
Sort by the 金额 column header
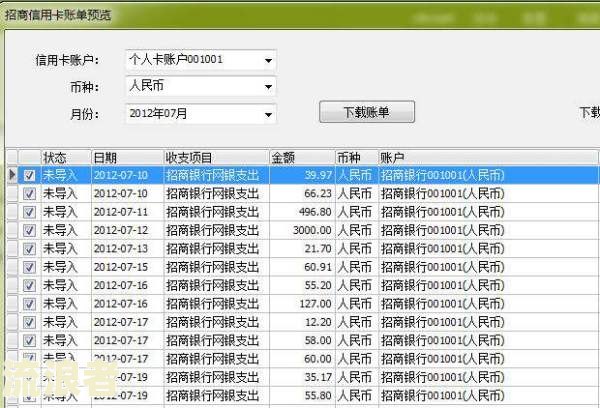coord(302,158)
